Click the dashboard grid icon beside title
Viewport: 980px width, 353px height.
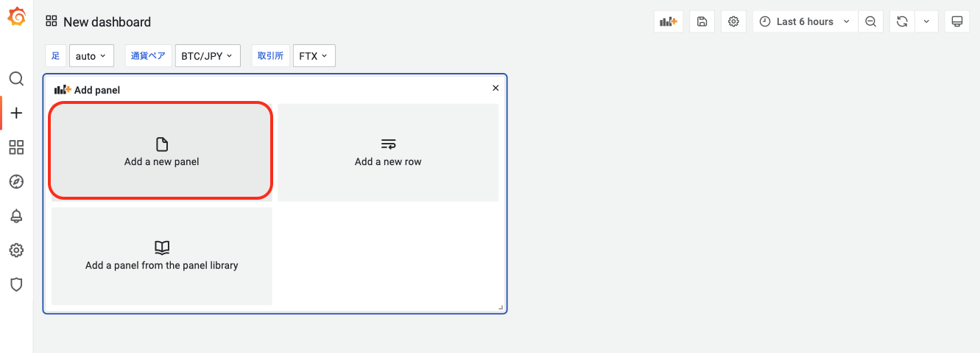[x=52, y=21]
